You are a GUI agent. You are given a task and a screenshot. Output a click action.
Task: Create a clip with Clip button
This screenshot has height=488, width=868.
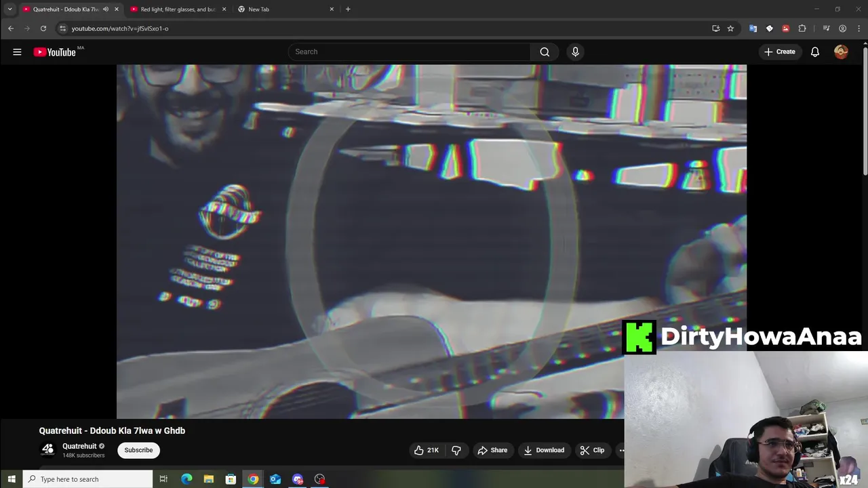click(x=592, y=450)
